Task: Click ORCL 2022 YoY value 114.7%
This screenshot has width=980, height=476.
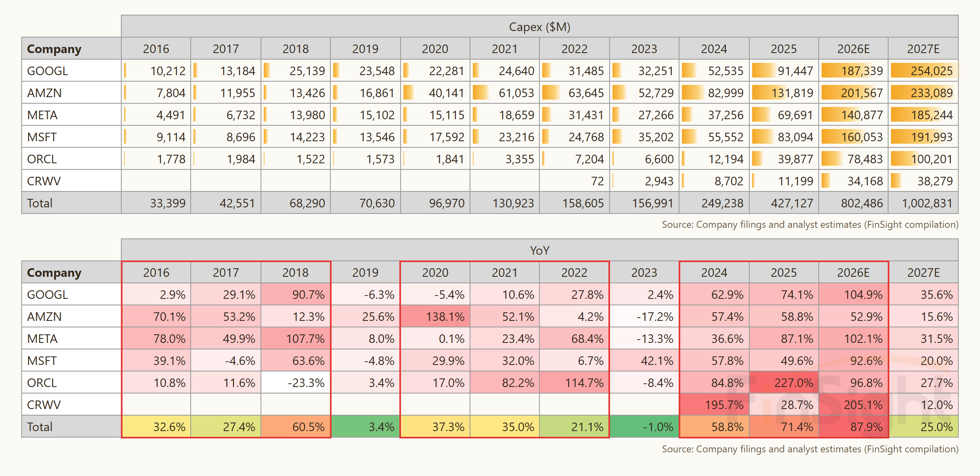Action: point(584,383)
